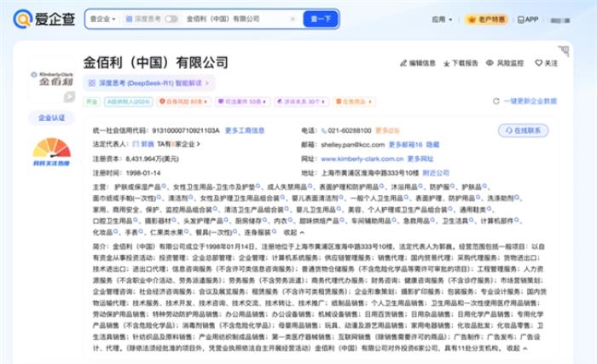
Task: Toggle 风险监控 eye icon
Action: (490, 63)
